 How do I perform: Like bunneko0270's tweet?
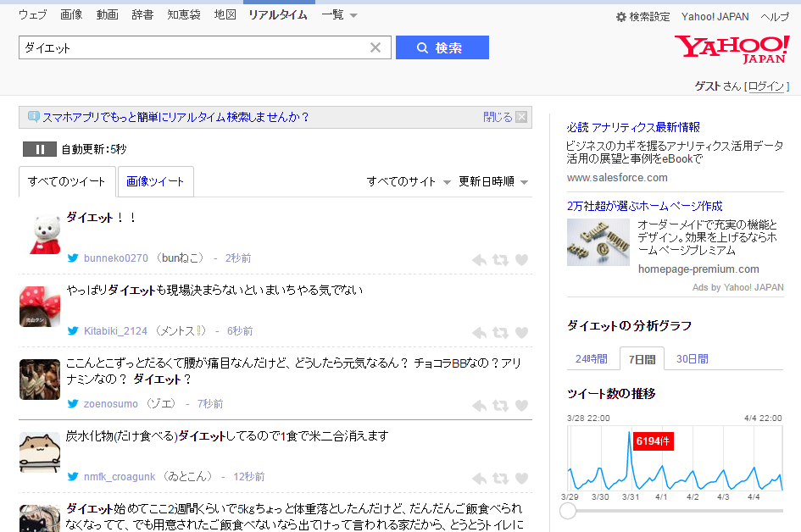pos(521,260)
